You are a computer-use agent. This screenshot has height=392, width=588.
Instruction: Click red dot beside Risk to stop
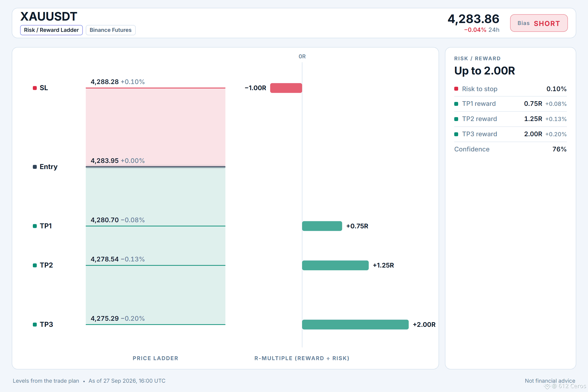tap(456, 89)
